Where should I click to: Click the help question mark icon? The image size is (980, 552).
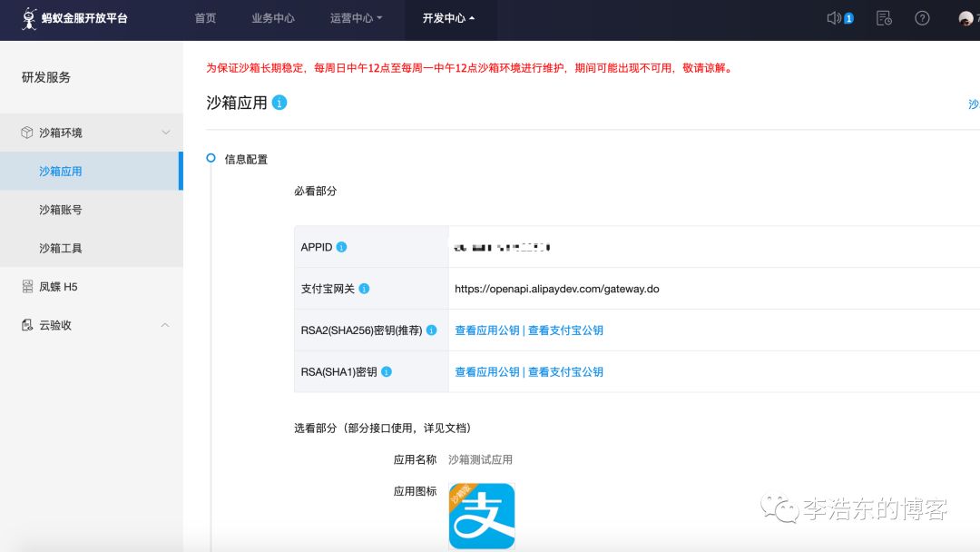coord(922,18)
